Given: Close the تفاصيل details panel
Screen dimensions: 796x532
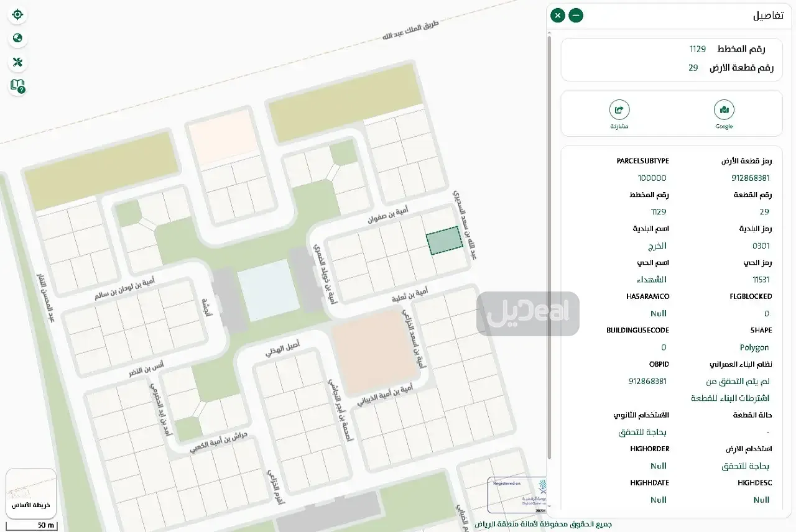Looking at the screenshot, I should [558, 16].
